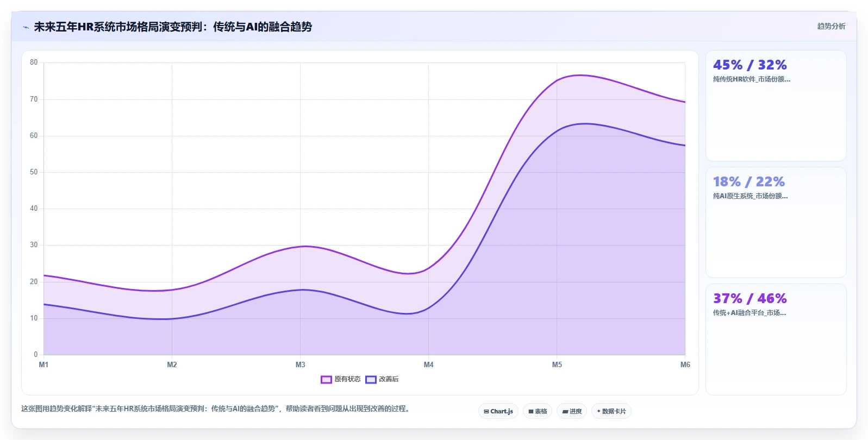
Task: Toggle the 原有状态 legend series
Action: tap(341, 379)
